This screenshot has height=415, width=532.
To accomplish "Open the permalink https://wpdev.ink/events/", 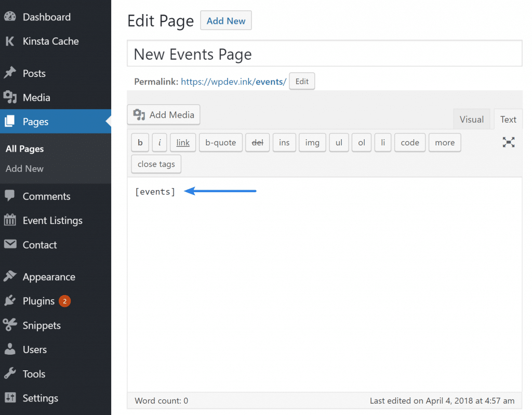I will click(233, 82).
